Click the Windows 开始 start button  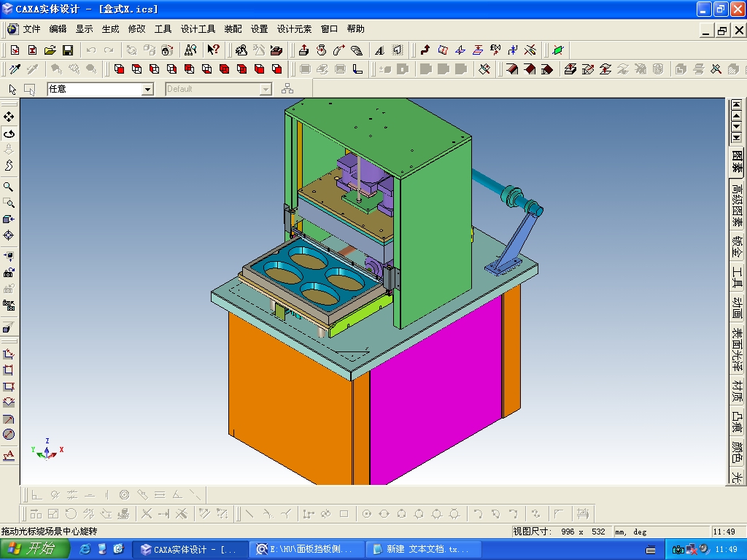34,549
